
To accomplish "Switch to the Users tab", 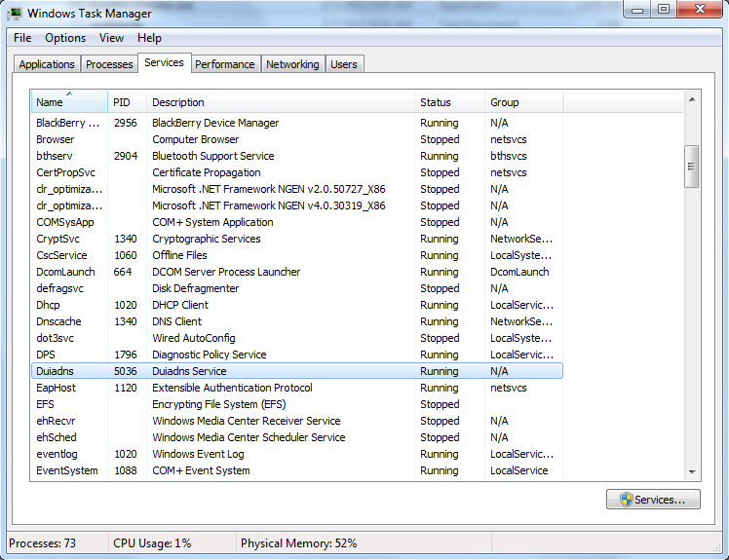I will (344, 64).
